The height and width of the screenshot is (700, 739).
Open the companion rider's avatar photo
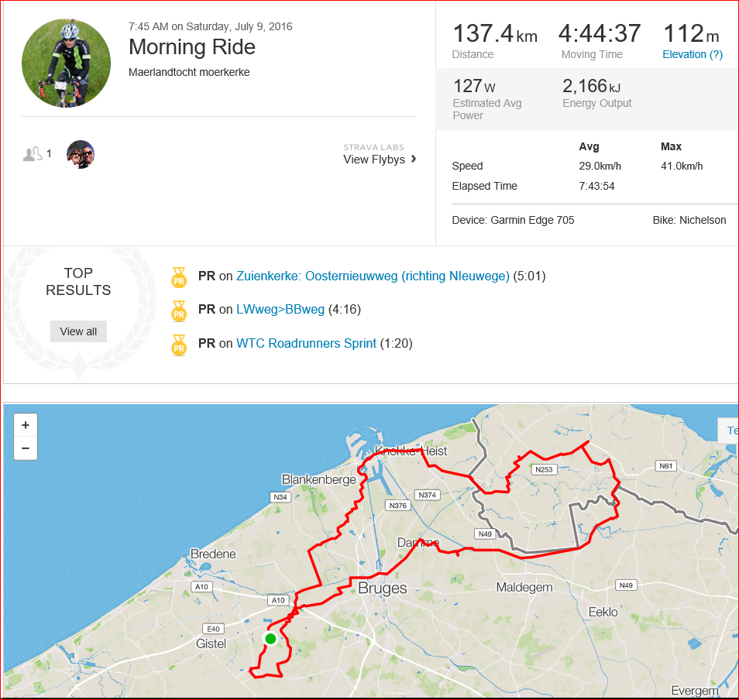pos(81,155)
